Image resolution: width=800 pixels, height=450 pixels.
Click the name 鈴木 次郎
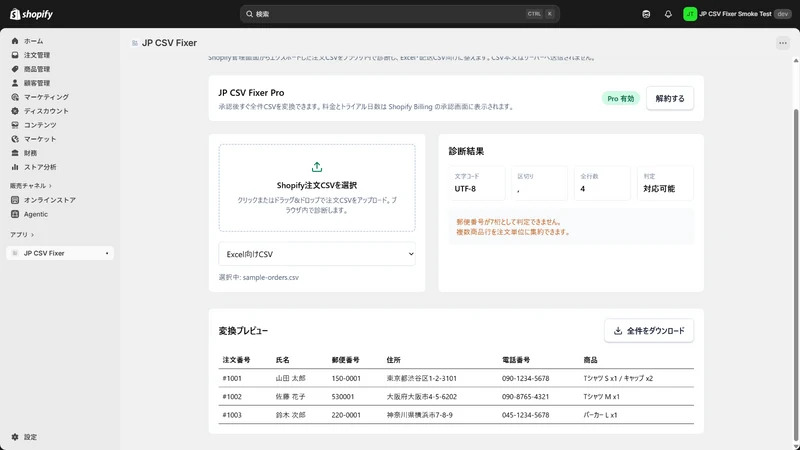(x=291, y=415)
